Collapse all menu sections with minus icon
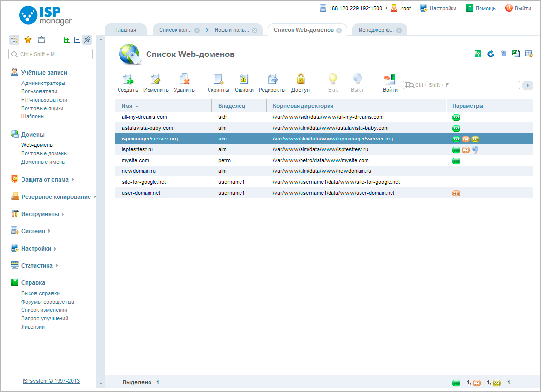Screen dimensions: 541x392 point(77,40)
